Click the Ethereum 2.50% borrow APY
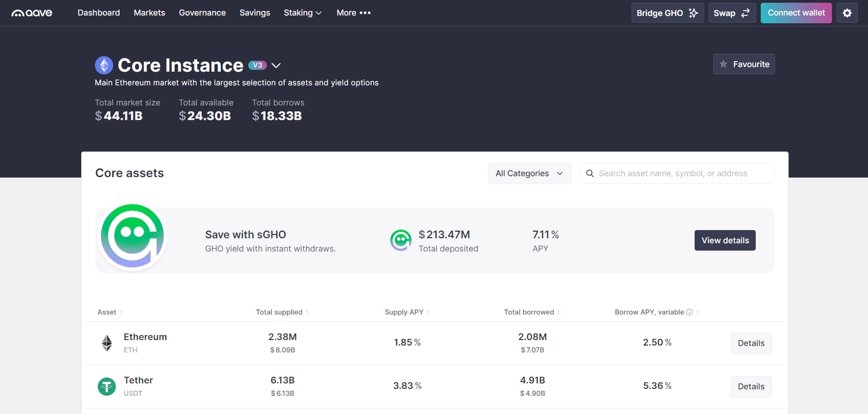868x414 pixels. click(x=657, y=342)
